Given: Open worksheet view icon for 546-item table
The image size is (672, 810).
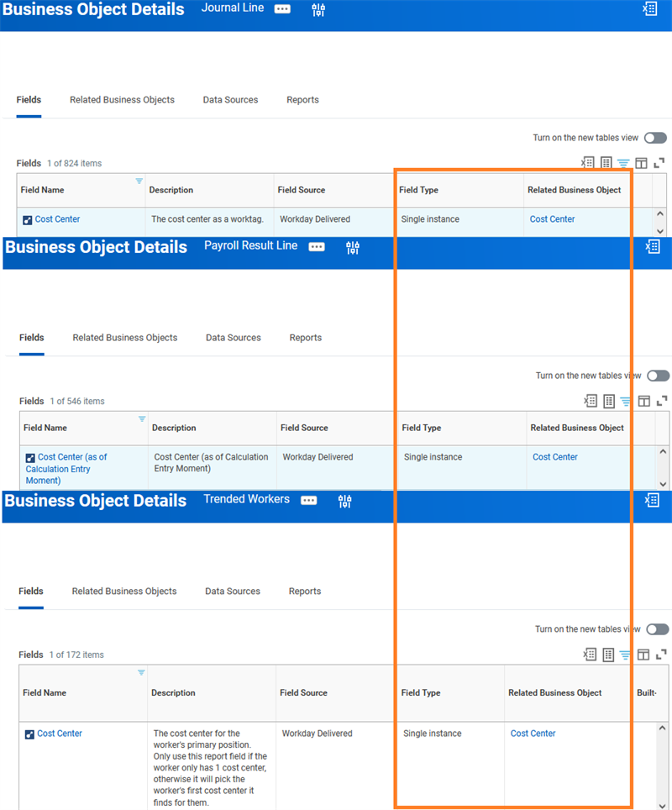Looking at the screenshot, I should click(609, 401).
